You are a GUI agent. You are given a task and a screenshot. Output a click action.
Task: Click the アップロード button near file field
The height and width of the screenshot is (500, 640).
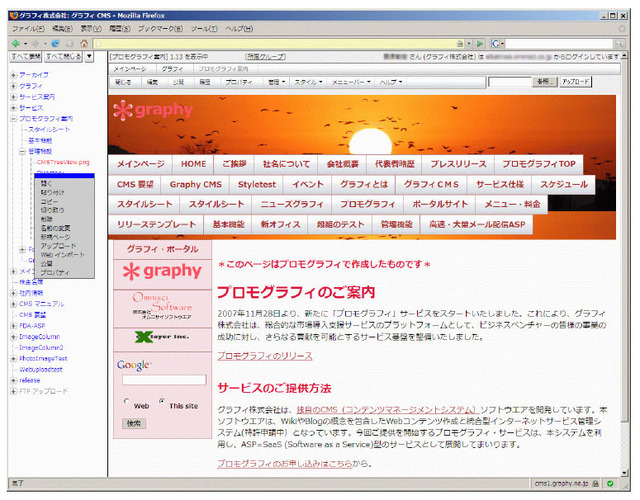(576, 82)
